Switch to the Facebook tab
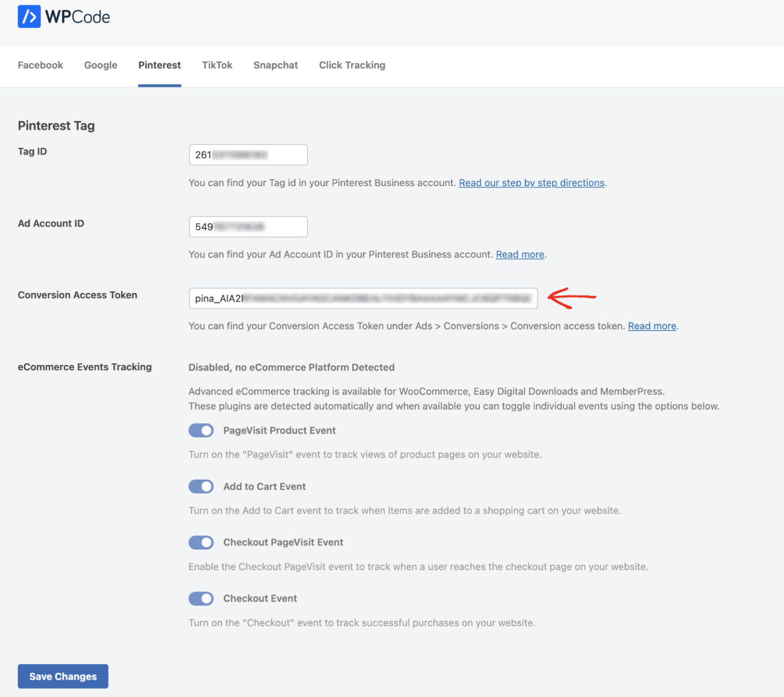 coord(40,65)
